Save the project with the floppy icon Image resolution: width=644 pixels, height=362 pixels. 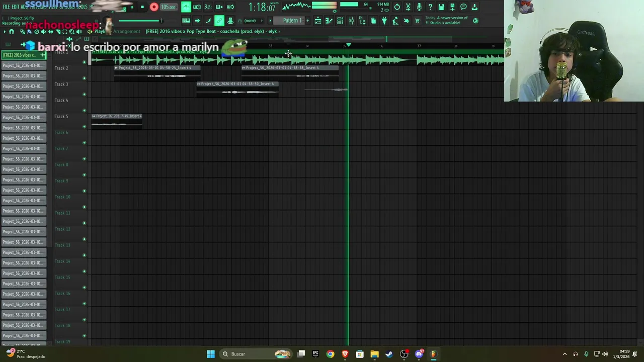coord(441,7)
